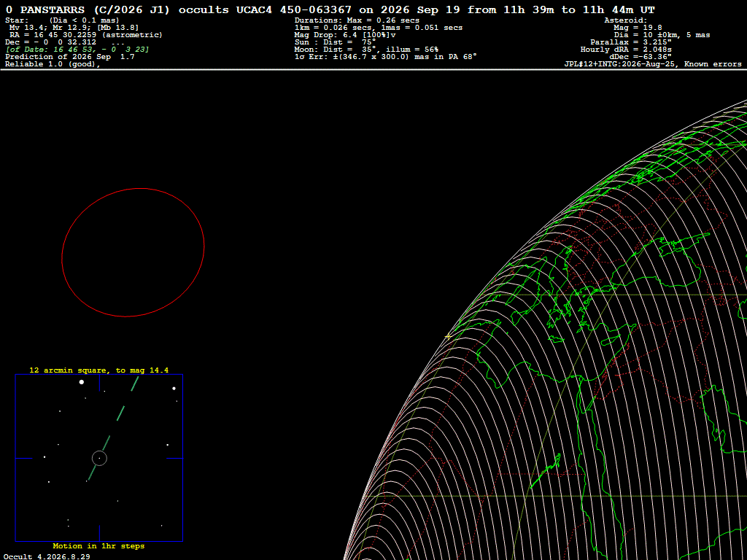The height and width of the screenshot is (560, 747).
Task: Click the 1σ Err uncertainty line
Action: click(386, 57)
